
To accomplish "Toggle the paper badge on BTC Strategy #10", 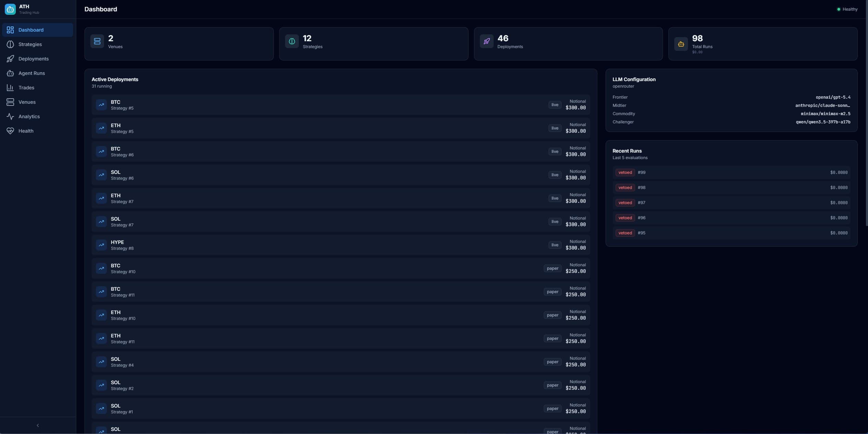I will tap(552, 268).
